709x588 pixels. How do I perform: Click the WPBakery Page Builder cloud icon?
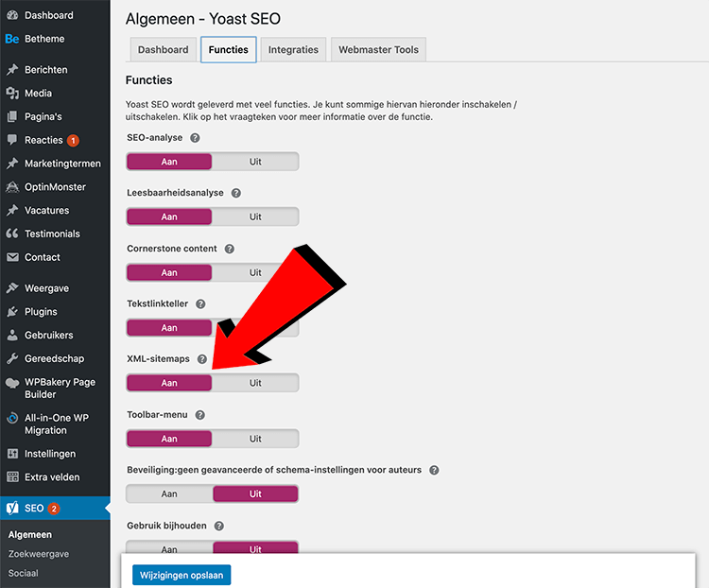point(12,383)
